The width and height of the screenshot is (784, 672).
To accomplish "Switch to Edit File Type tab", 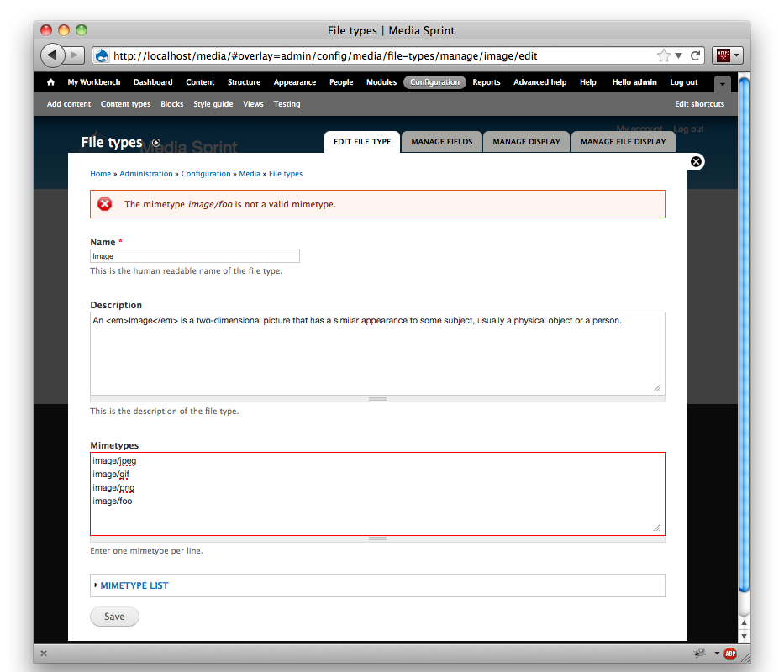I will (362, 141).
